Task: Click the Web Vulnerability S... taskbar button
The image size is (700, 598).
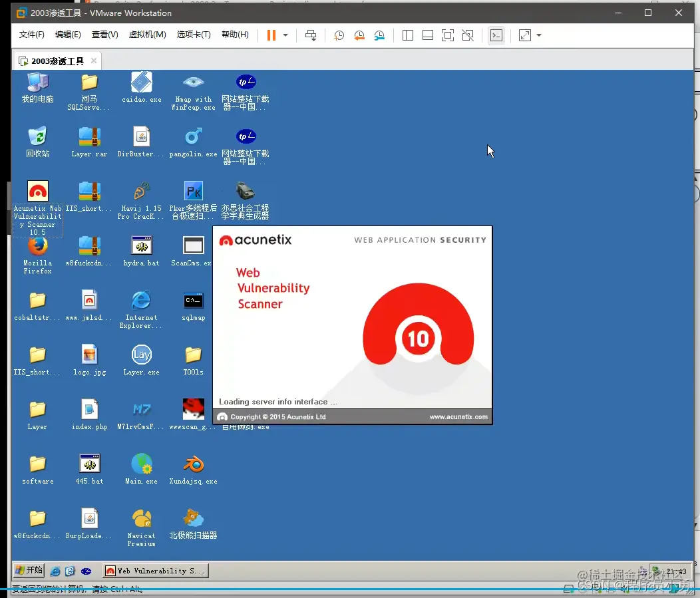Action: click(x=156, y=571)
